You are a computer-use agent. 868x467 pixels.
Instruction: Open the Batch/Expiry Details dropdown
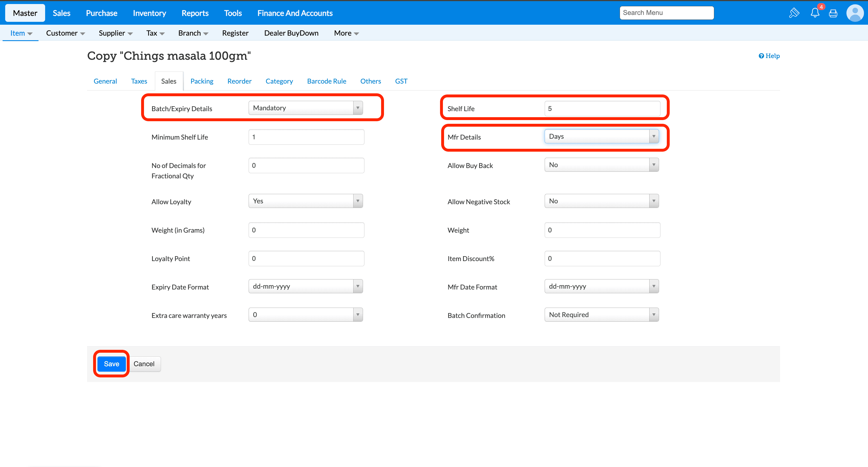point(305,108)
